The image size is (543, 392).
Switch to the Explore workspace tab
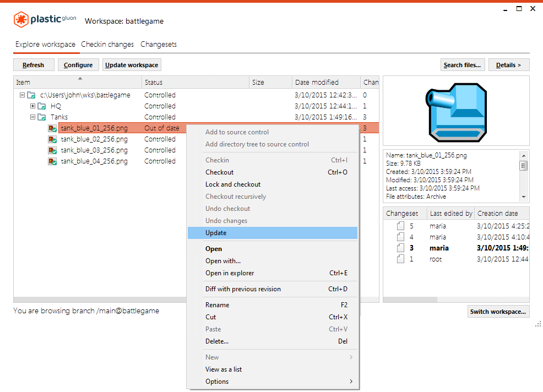coord(45,45)
